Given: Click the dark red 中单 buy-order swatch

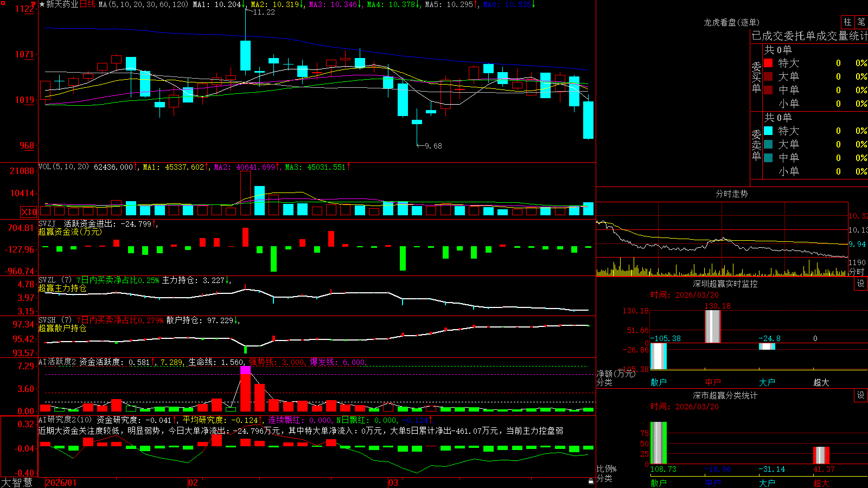Looking at the screenshot, I should point(768,90).
